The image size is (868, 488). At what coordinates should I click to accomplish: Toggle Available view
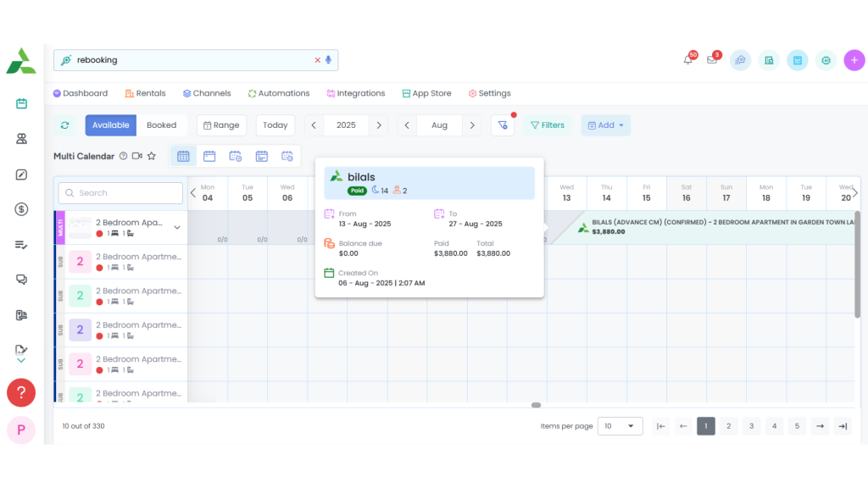111,125
